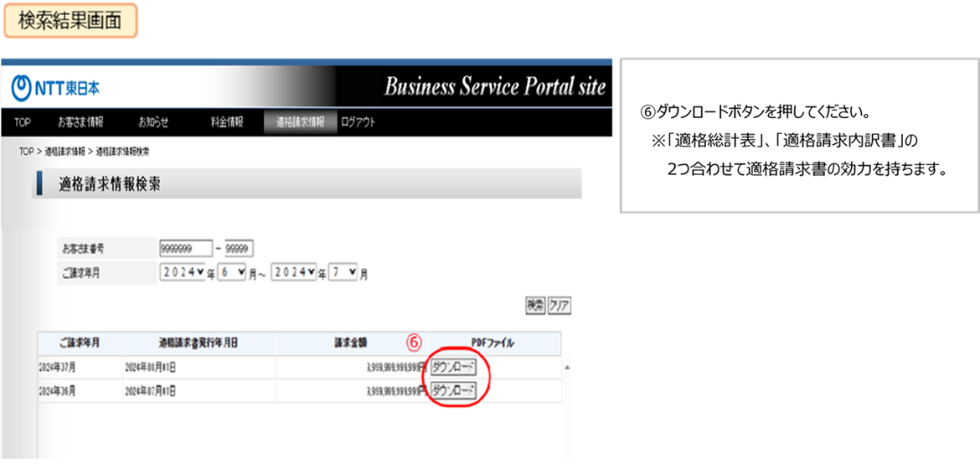Select 料金情報 in the navigation bar
Viewport: 980px width, 469px height.
[226, 122]
